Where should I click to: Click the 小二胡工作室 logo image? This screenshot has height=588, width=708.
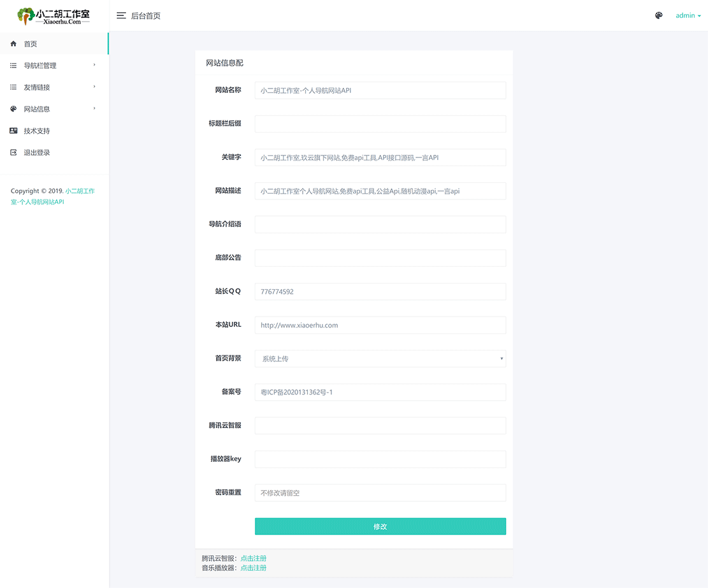(54, 16)
